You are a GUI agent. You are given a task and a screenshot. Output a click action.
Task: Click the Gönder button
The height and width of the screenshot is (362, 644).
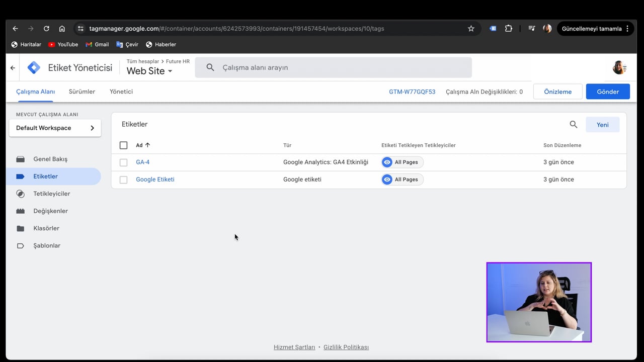[x=608, y=92]
